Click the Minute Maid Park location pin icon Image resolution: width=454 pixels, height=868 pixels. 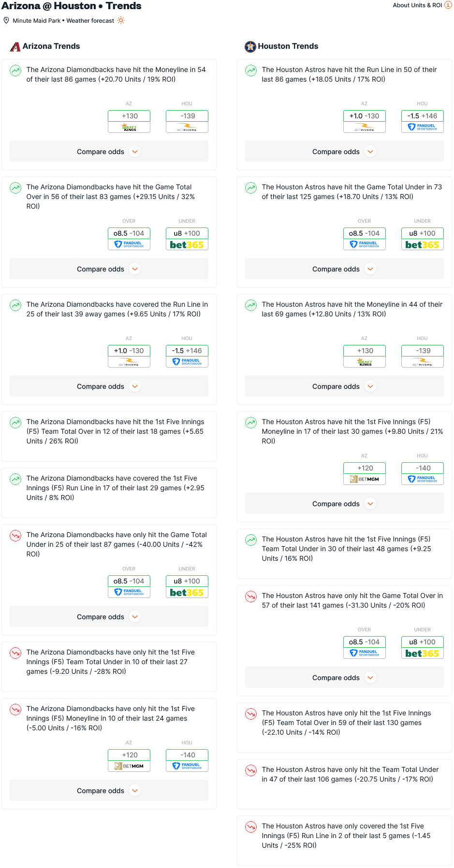[6, 20]
